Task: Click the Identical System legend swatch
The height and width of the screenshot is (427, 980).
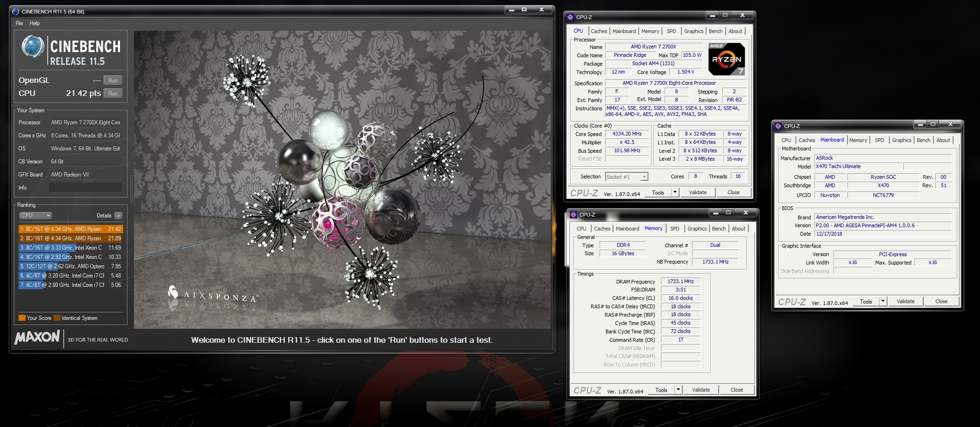Action: point(57,318)
